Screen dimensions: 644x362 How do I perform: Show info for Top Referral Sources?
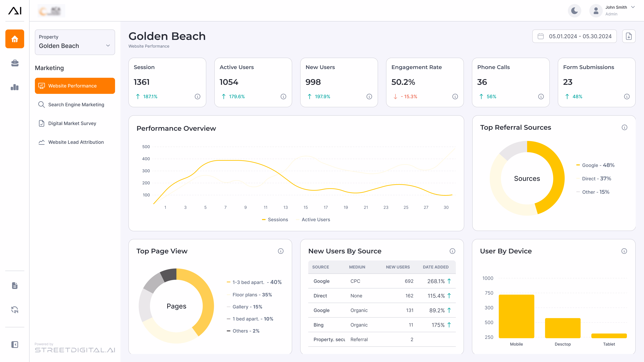625,127
